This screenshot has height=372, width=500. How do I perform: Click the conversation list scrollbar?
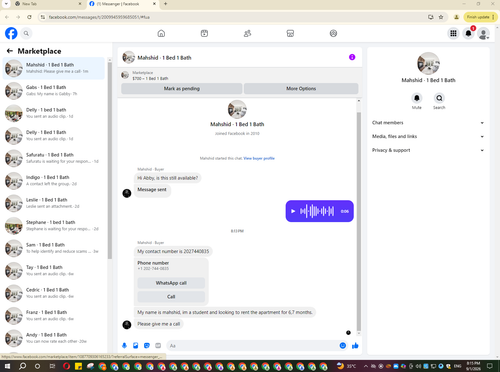110,160
